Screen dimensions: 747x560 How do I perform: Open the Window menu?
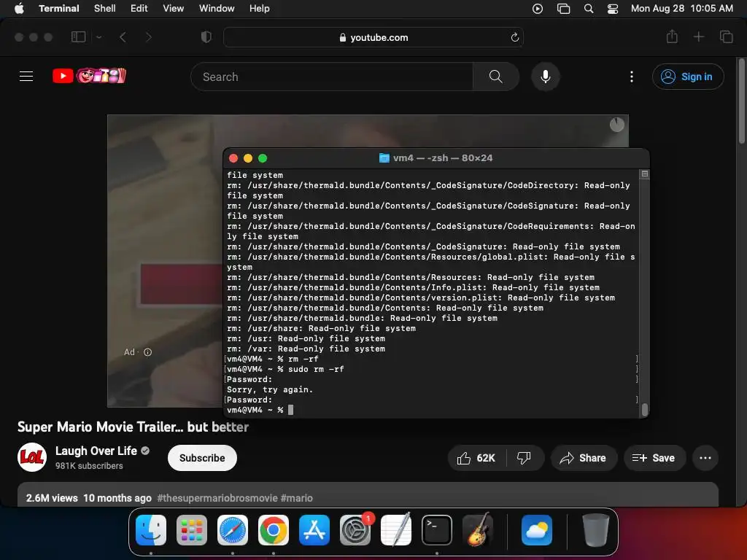click(217, 8)
